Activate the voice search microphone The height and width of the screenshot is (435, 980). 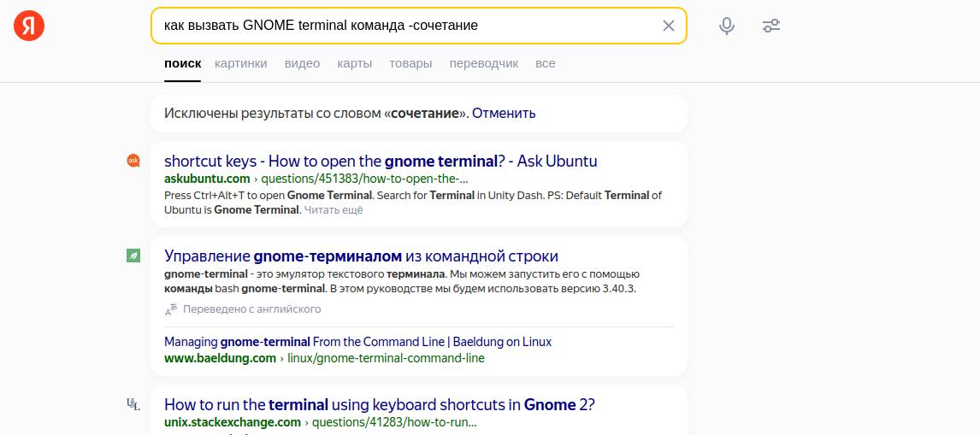[x=727, y=26]
